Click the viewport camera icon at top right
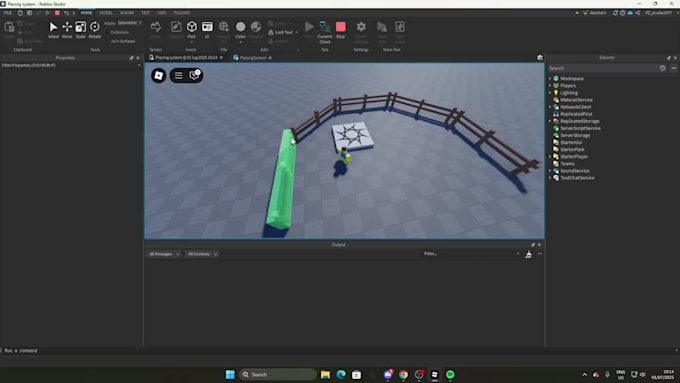 click(540, 57)
